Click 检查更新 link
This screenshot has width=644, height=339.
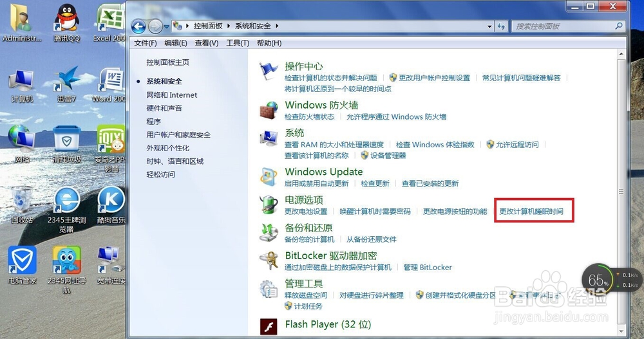pyautogui.click(x=375, y=183)
